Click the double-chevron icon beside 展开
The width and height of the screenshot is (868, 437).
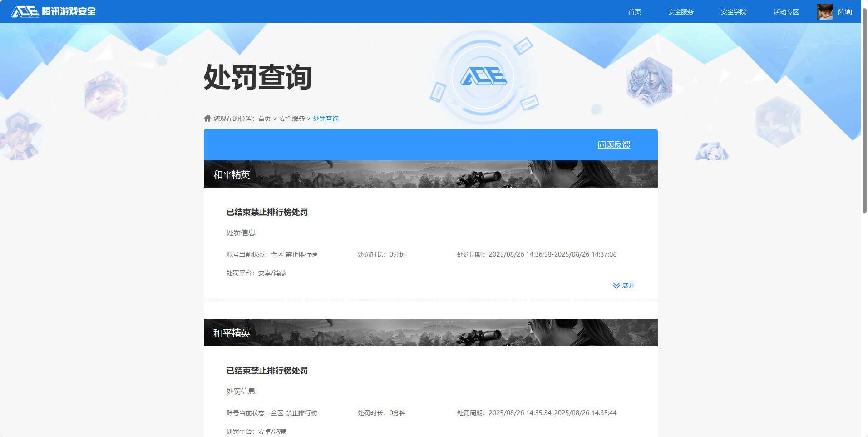point(616,285)
